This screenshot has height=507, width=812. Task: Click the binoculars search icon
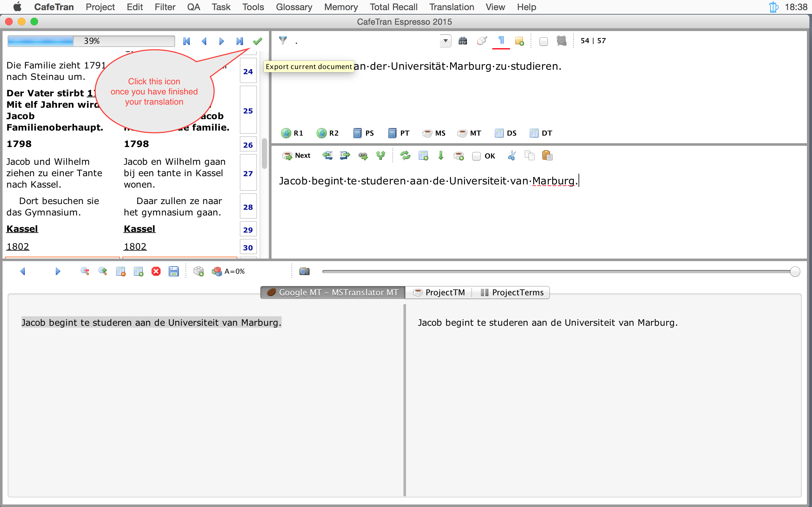tap(463, 41)
